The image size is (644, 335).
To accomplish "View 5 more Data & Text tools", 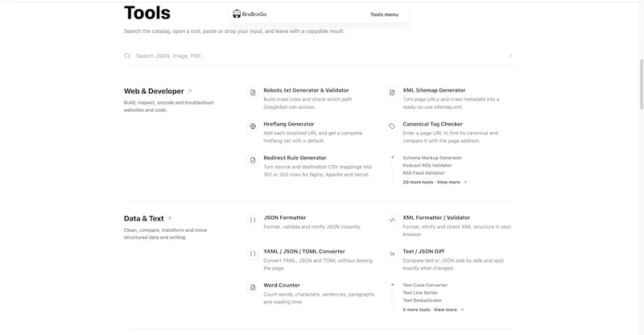I will [433, 309].
